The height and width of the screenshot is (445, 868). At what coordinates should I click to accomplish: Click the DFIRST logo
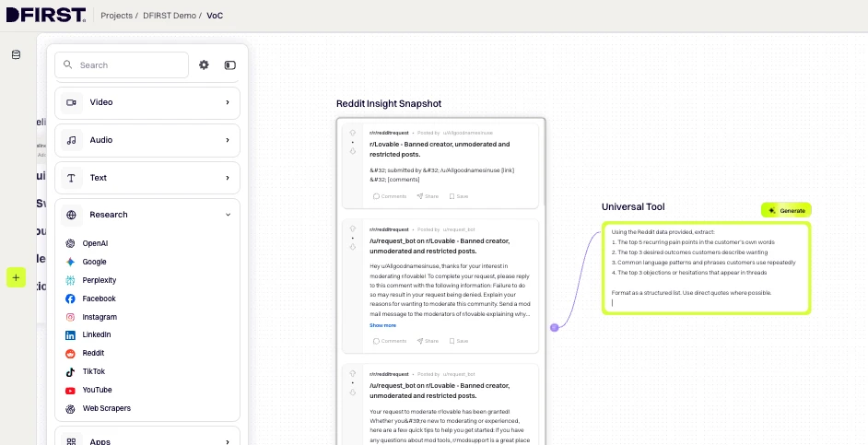(x=46, y=15)
